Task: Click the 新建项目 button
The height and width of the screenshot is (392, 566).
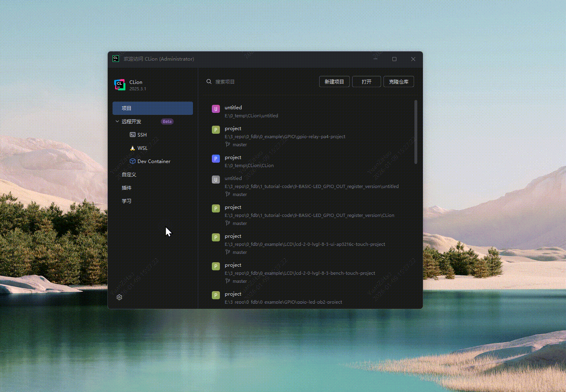Action: pos(334,81)
